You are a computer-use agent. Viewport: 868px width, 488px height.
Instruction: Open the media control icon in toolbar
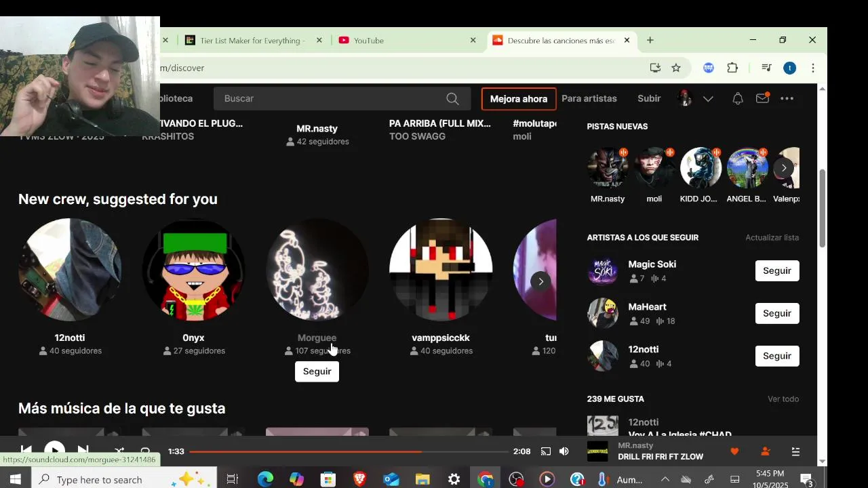766,68
